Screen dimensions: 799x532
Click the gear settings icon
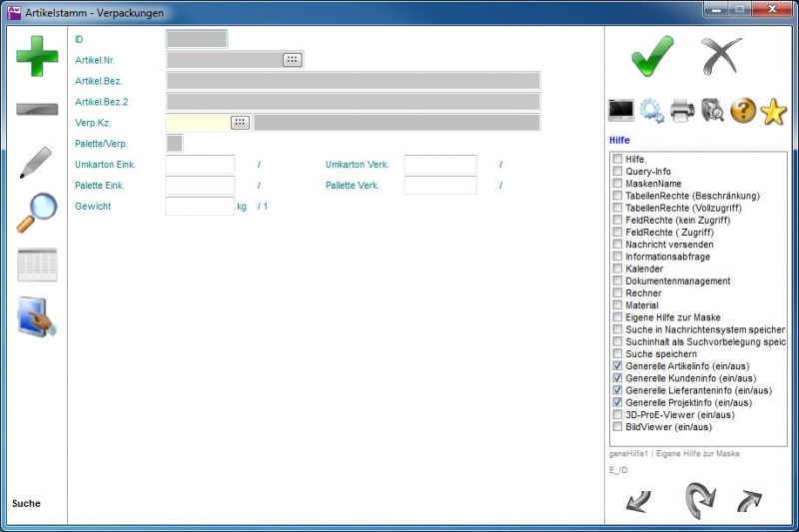pyautogui.click(x=652, y=110)
